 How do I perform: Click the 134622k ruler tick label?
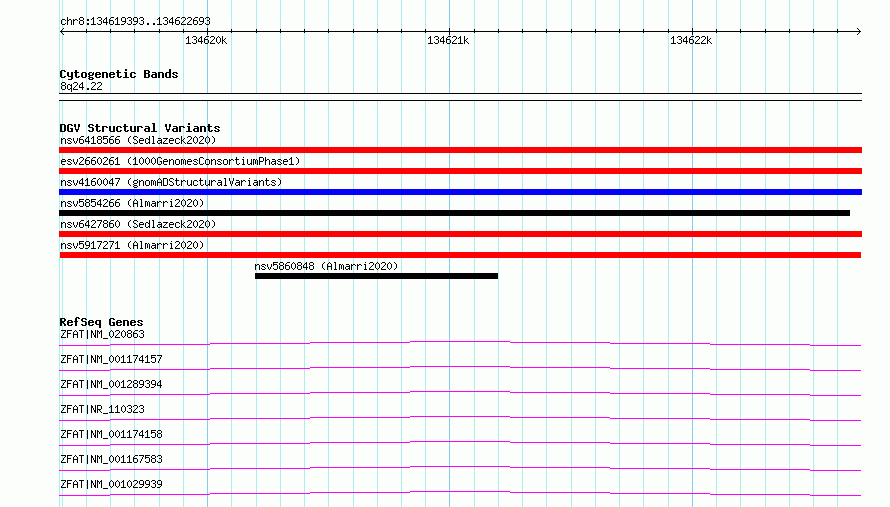tap(691, 40)
